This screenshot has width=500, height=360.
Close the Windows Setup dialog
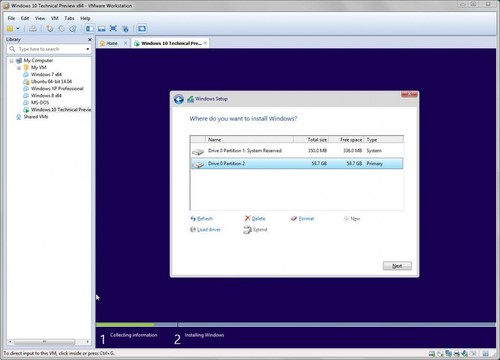pyautogui.click(x=409, y=95)
